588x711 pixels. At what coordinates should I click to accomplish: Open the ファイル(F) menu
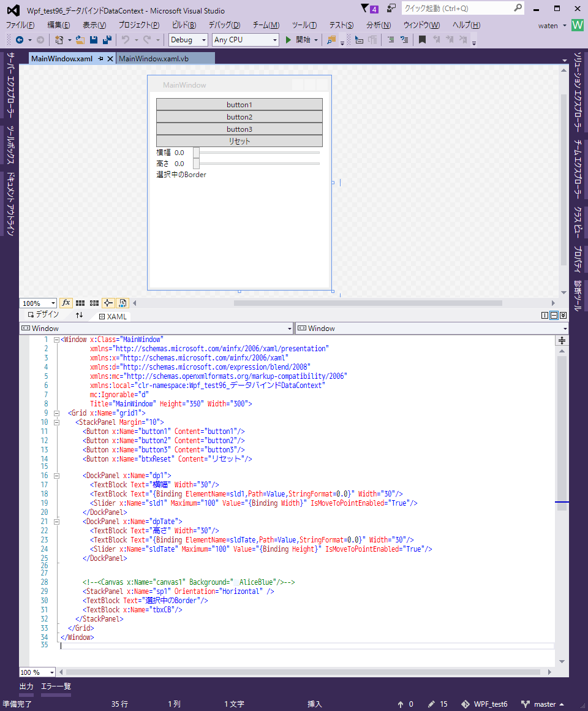(x=20, y=25)
